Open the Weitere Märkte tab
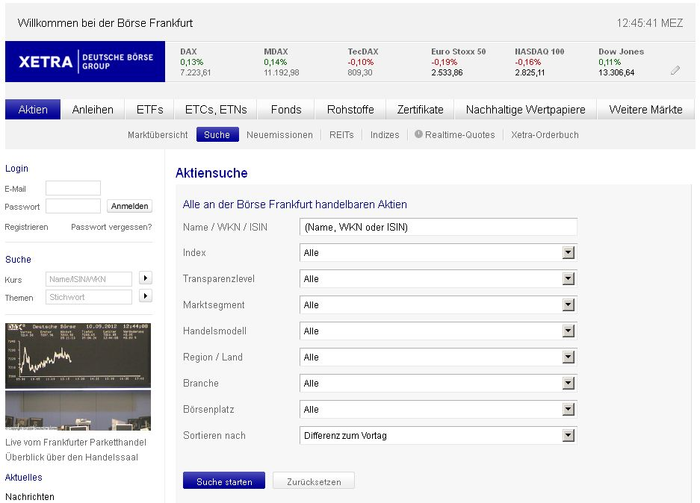Viewport: 700px width, 503px height. [646, 109]
